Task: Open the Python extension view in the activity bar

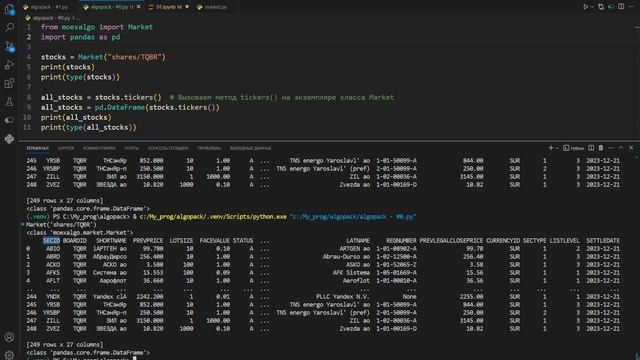Action: 9,139
